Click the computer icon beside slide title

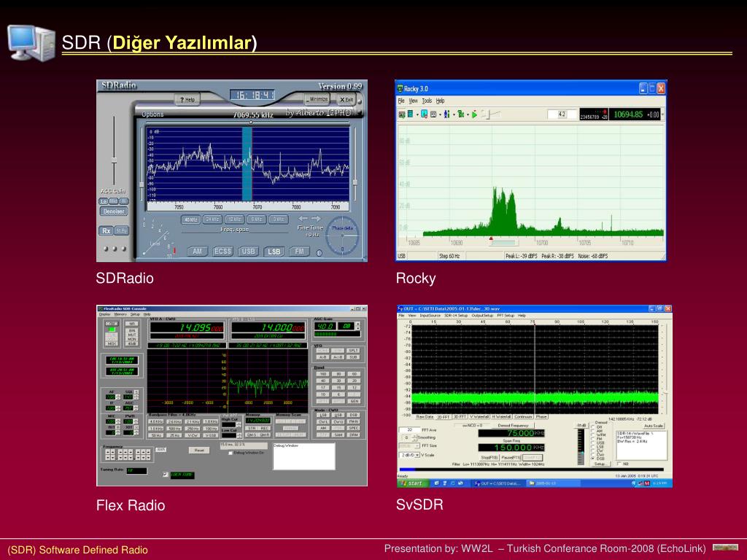[31, 43]
